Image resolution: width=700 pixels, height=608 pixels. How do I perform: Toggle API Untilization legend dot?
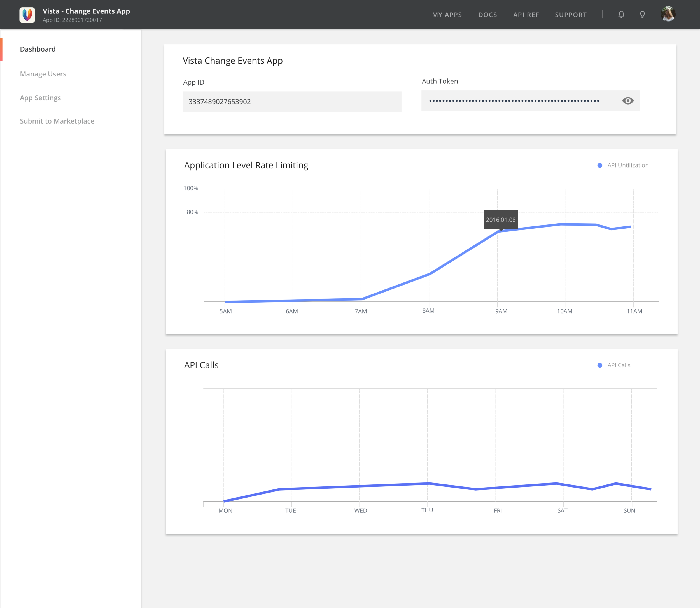pos(600,166)
